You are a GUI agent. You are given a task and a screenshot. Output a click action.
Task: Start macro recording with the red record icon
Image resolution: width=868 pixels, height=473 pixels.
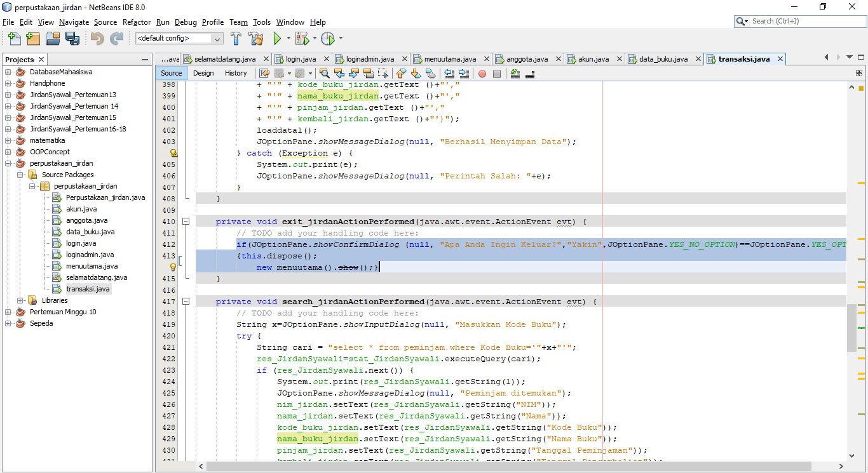pyautogui.click(x=482, y=74)
